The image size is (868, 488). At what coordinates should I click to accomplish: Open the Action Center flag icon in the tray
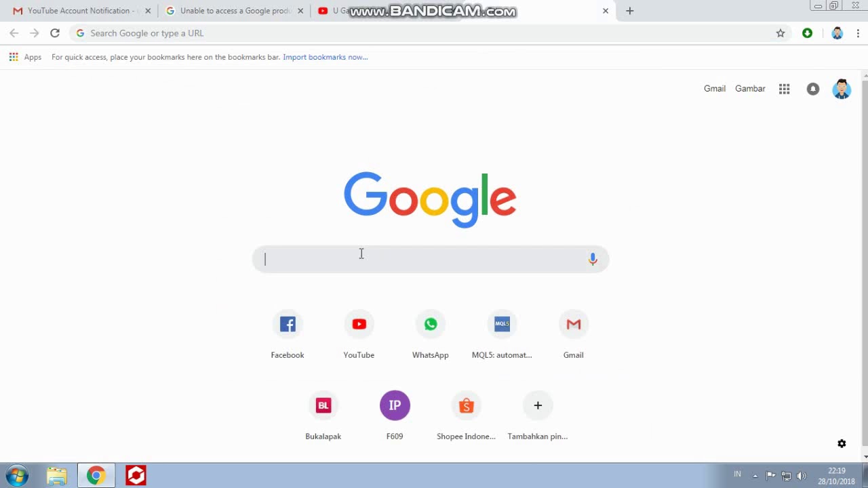[x=770, y=476]
